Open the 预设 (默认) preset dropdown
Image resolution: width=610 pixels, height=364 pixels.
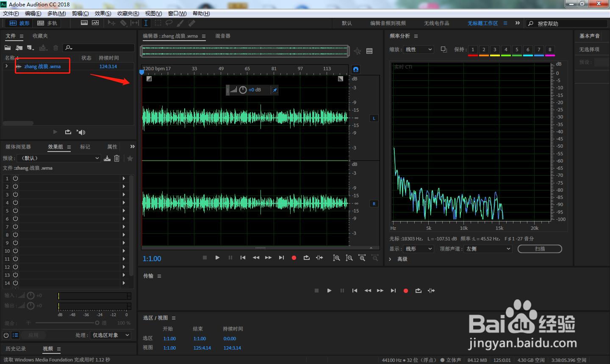pyautogui.click(x=60, y=158)
